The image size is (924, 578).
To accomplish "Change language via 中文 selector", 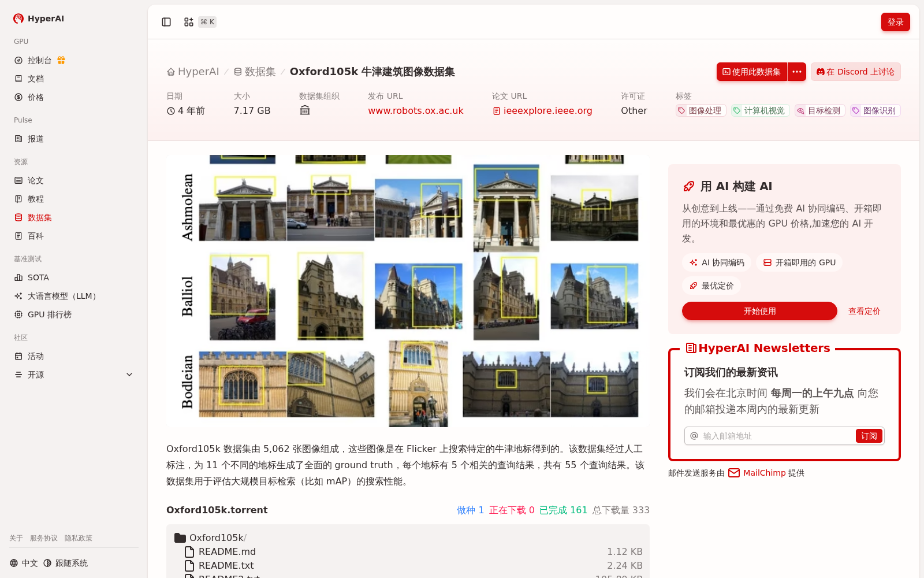I will coord(24,563).
